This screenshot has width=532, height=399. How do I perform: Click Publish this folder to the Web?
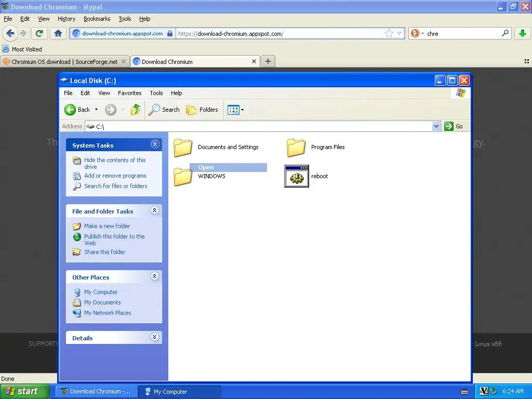click(114, 240)
